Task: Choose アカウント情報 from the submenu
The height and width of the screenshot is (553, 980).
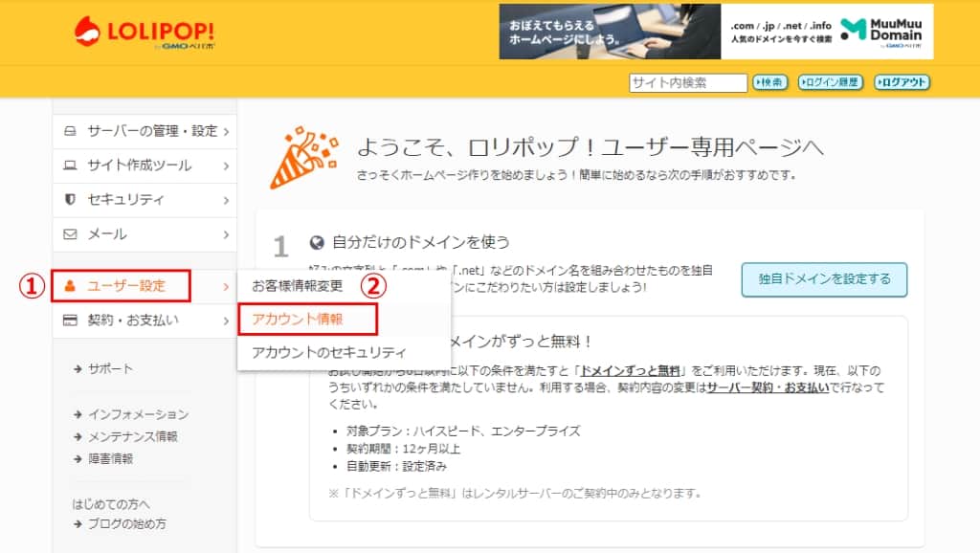Action: (298, 320)
